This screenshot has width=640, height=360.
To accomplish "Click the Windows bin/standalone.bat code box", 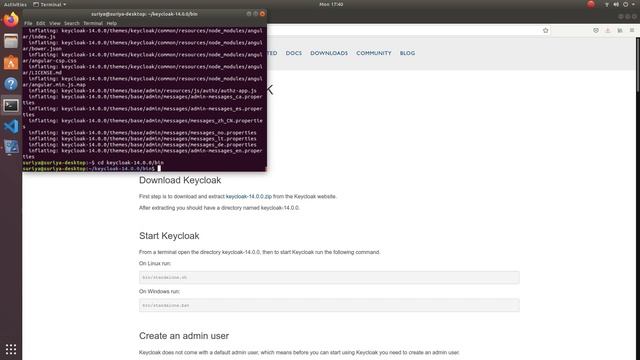I will 329,305.
